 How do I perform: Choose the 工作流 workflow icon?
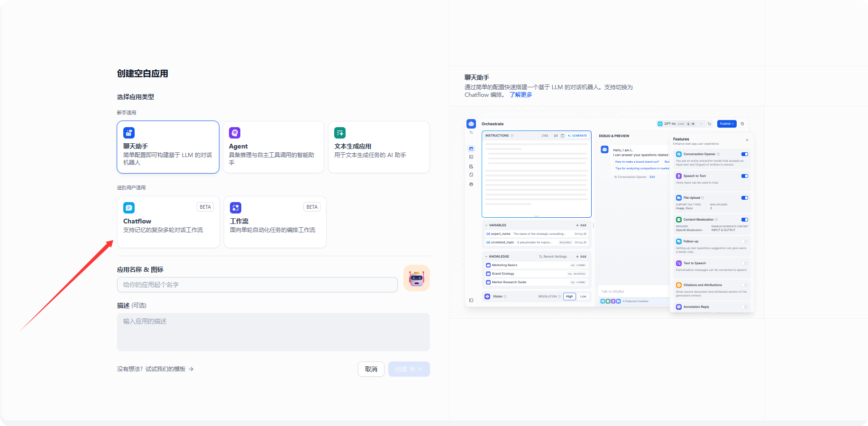[x=236, y=208]
